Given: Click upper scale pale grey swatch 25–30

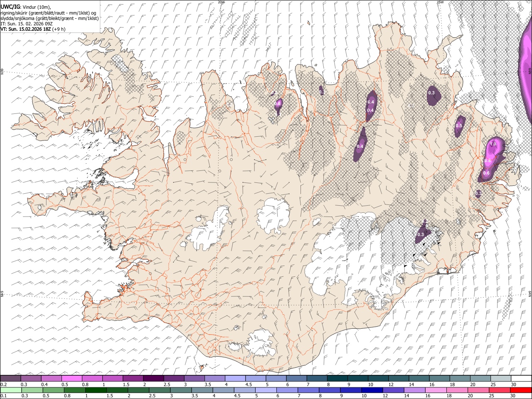Looking at the screenshot, I should point(501,378).
